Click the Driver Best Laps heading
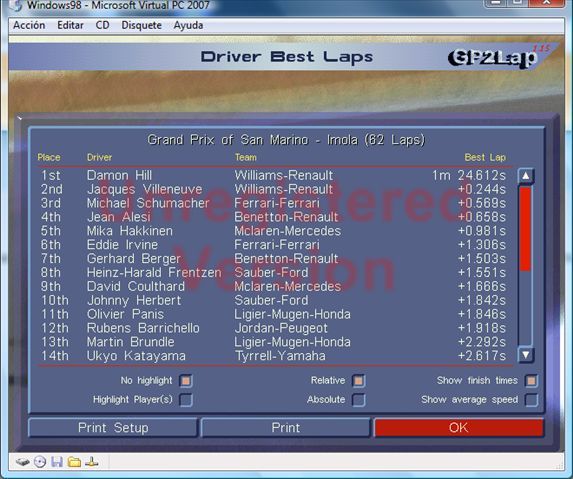Image resolution: width=573 pixels, height=479 pixels. 287,57
